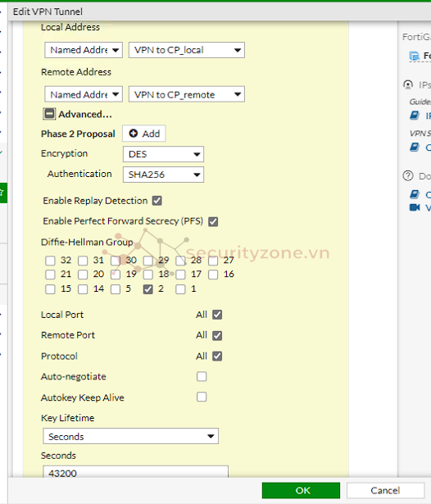Open Key Lifetime Seconds dropdown

[131, 436]
